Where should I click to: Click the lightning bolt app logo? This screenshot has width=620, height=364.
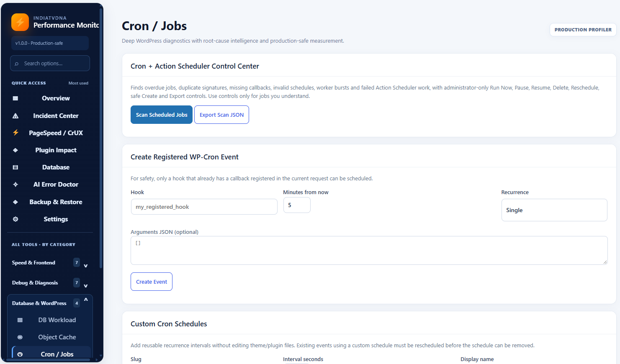click(x=20, y=22)
